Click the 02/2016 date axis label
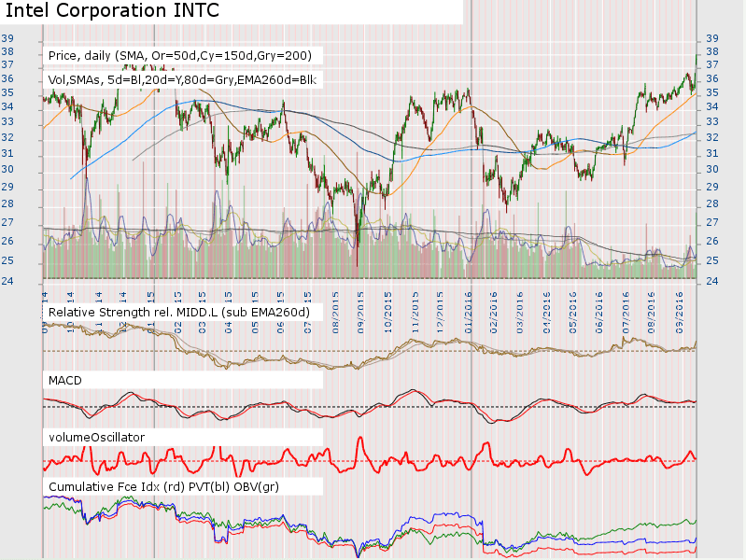The height and width of the screenshot is (560, 746). [493, 313]
